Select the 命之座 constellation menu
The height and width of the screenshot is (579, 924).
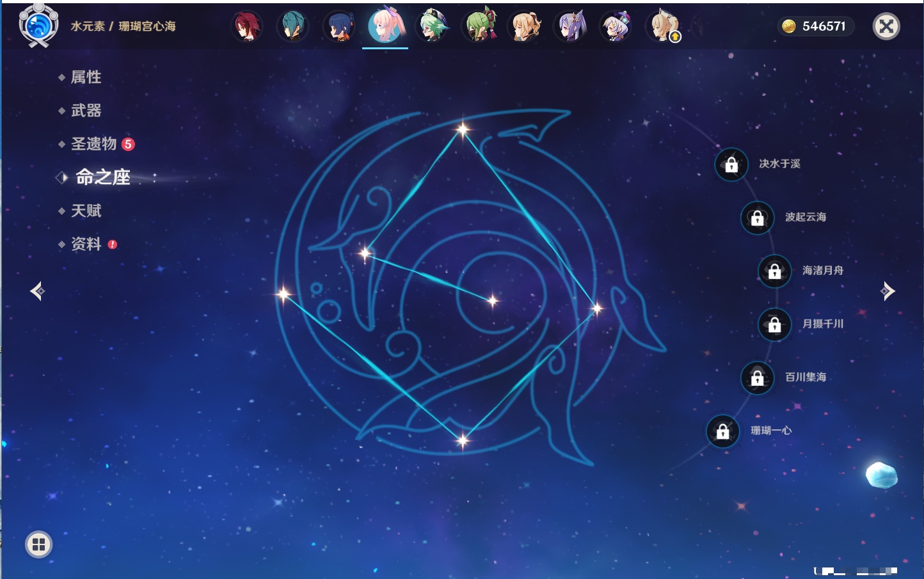coord(102,177)
